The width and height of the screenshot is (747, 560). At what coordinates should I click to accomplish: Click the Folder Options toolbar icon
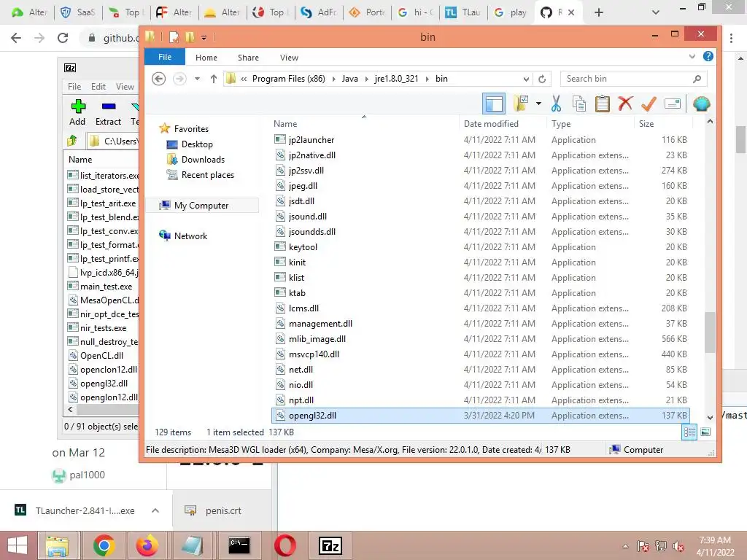click(521, 104)
